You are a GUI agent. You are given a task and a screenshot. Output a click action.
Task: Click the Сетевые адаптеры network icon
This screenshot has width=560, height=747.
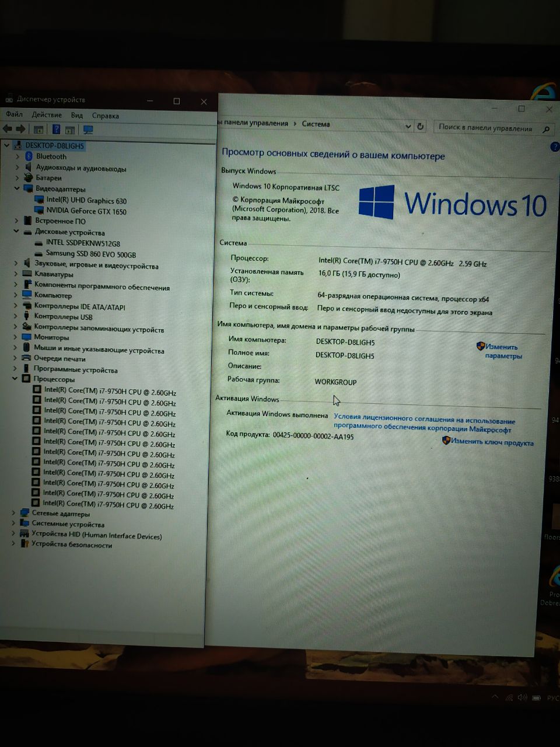(24, 513)
